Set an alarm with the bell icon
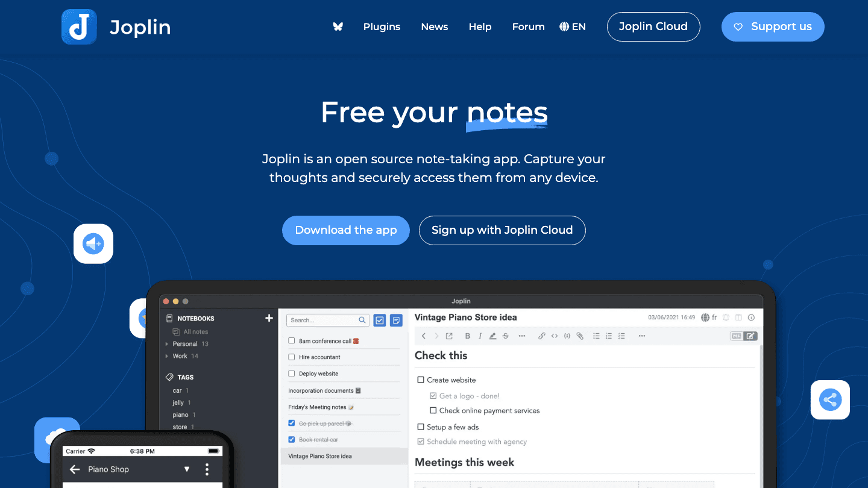 coord(726,318)
